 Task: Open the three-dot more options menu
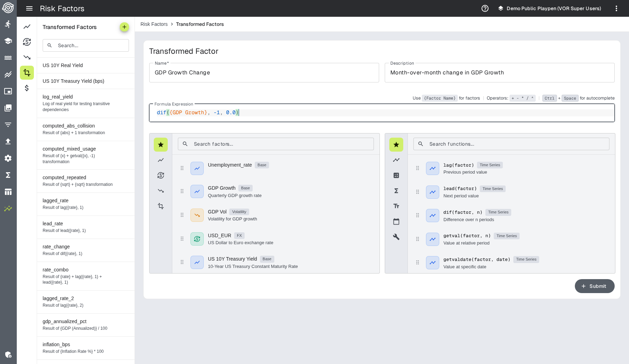click(x=616, y=8)
